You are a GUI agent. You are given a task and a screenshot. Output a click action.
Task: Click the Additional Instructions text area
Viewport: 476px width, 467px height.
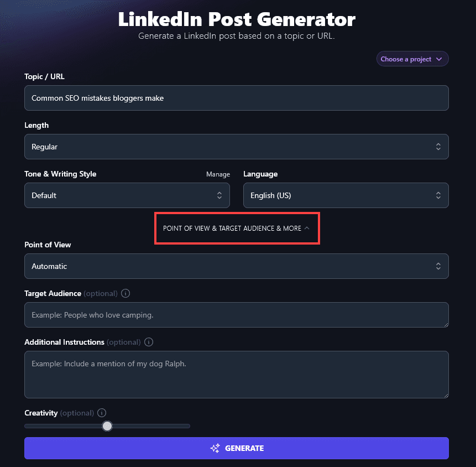[x=237, y=375]
